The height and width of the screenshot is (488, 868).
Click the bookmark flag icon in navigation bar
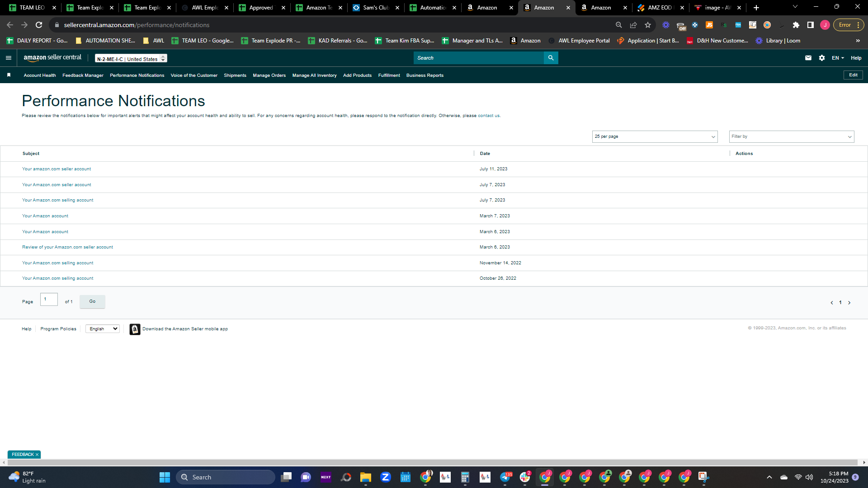tap(9, 75)
